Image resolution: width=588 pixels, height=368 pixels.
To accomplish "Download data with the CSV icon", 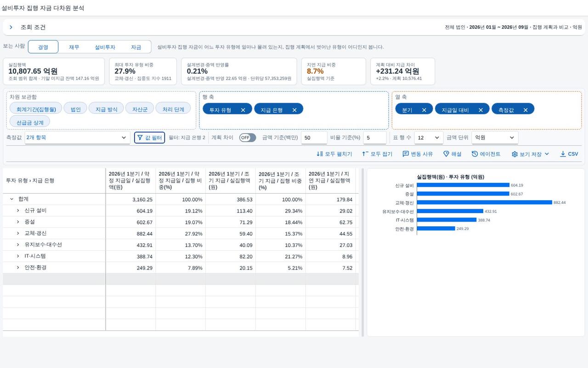I will [x=563, y=154].
